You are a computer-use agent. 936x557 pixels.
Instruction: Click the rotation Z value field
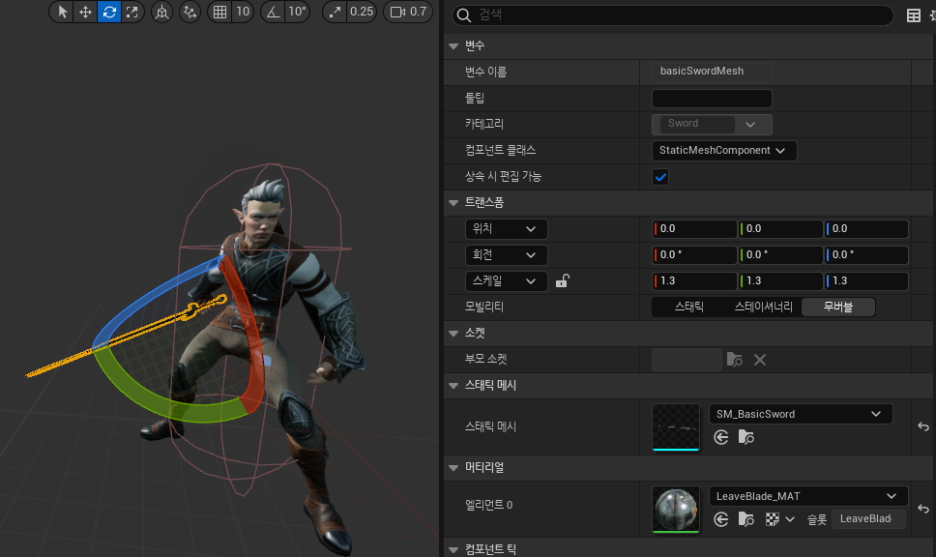pyautogui.click(x=866, y=255)
